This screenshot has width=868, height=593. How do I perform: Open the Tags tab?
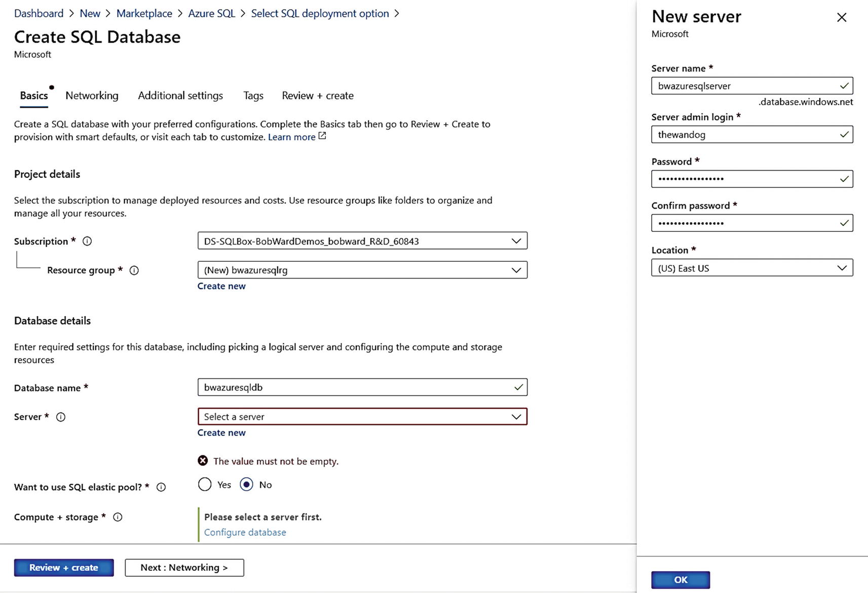click(x=253, y=96)
